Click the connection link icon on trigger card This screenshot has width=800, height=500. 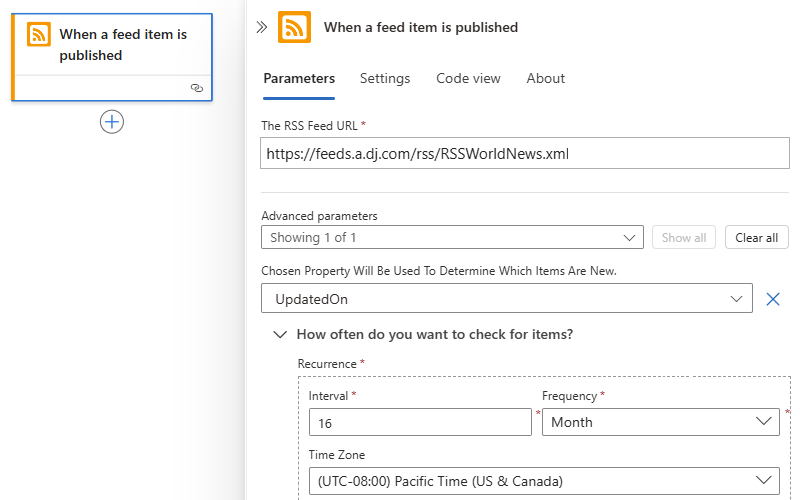click(196, 88)
